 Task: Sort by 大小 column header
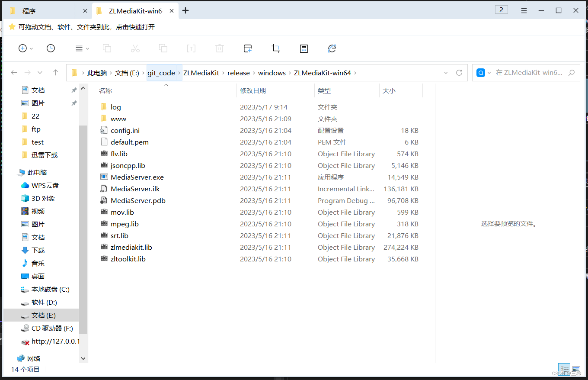click(x=389, y=90)
